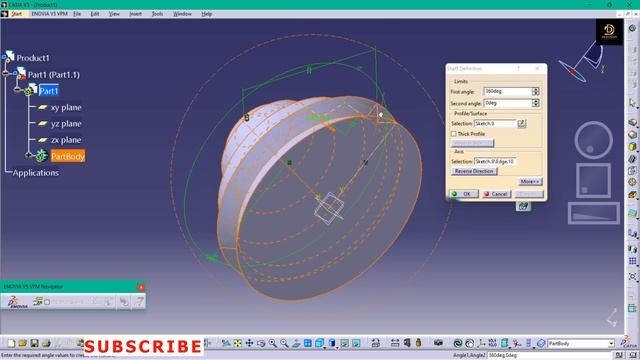The height and width of the screenshot is (360, 640).
Task: Click the compass at top right of viewport
Action: (582, 61)
